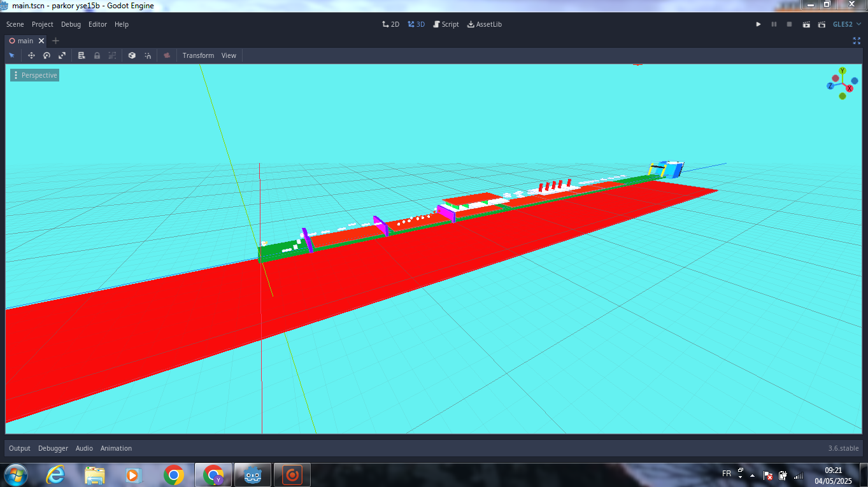
Task: Open the power battery tray icon
Action: [783, 475]
